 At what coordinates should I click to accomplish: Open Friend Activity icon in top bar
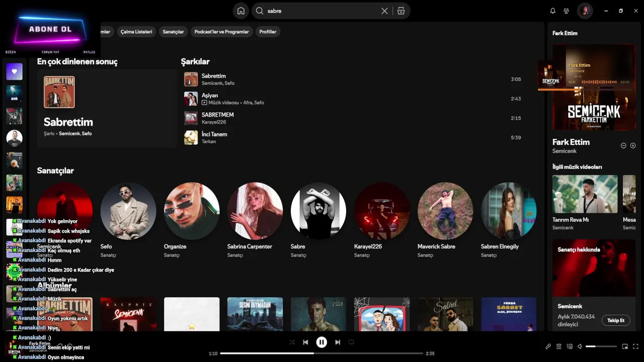click(566, 11)
